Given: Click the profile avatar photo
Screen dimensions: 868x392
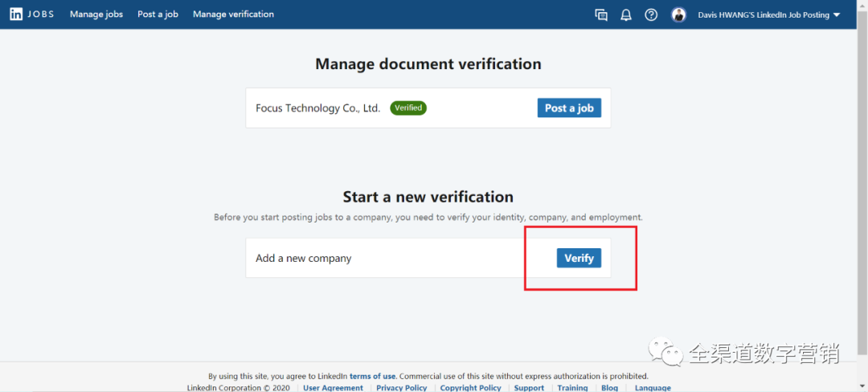Looking at the screenshot, I should click(x=679, y=14).
